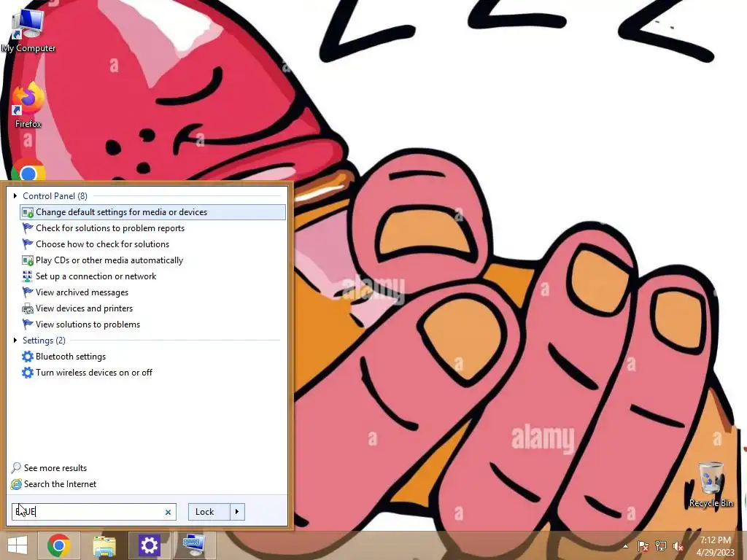Open the Firefox desktop shortcut
747x560 pixels.
(28, 105)
